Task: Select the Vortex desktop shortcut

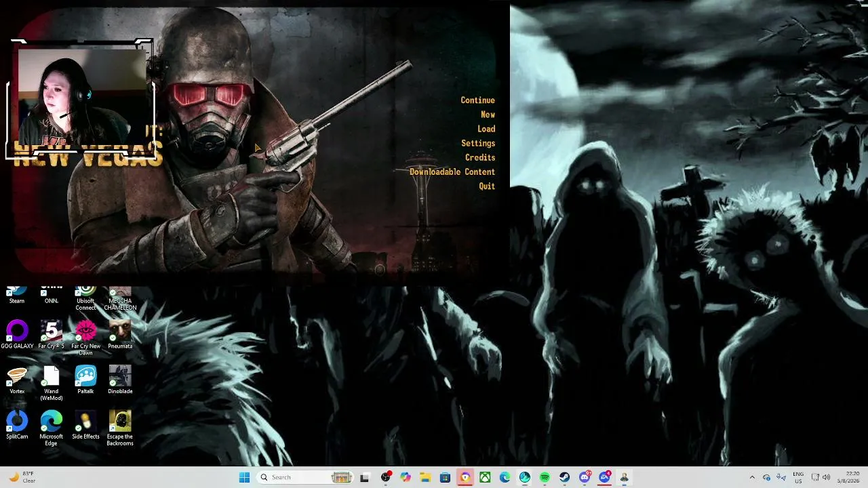Action: pyautogui.click(x=17, y=380)
